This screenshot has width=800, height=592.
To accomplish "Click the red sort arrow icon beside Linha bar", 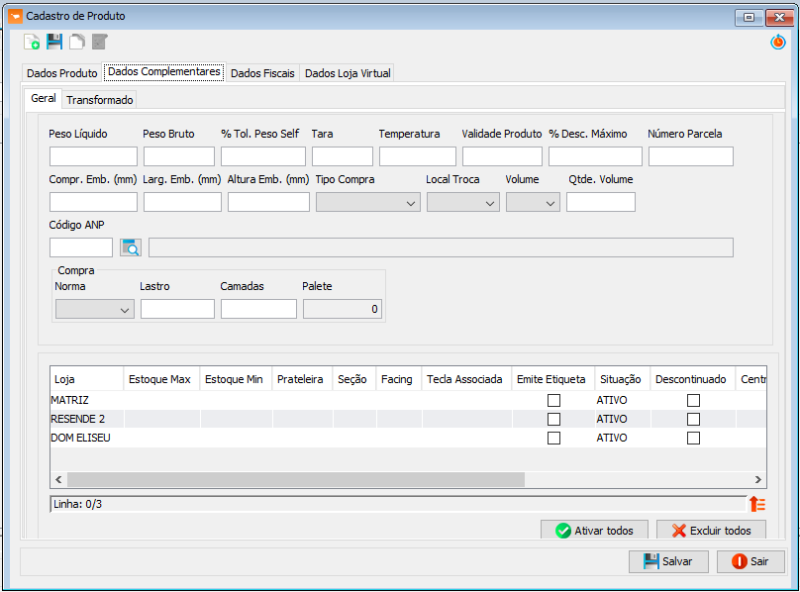I will (757, 505).
